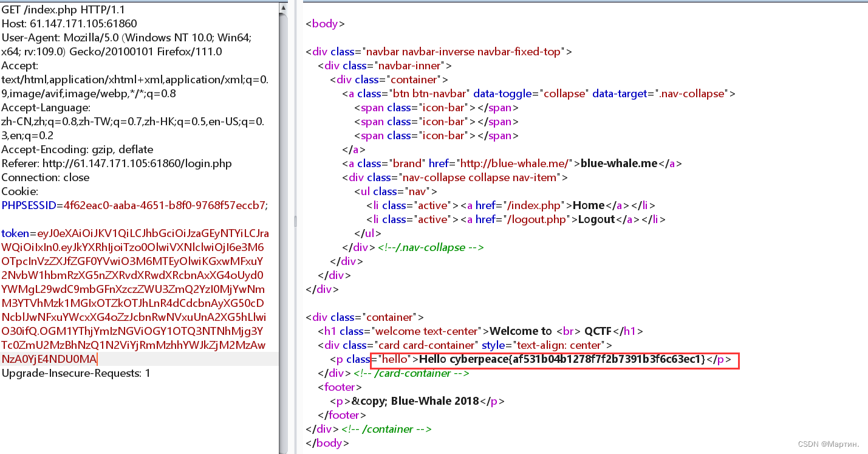Click the request pane scrollbar up arrow
This screenshot has height=454, width=868.
[283, 9]
